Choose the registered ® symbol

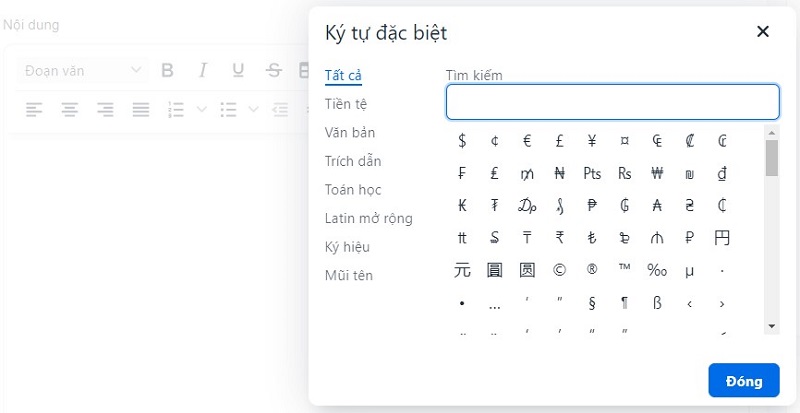[592, 270]
